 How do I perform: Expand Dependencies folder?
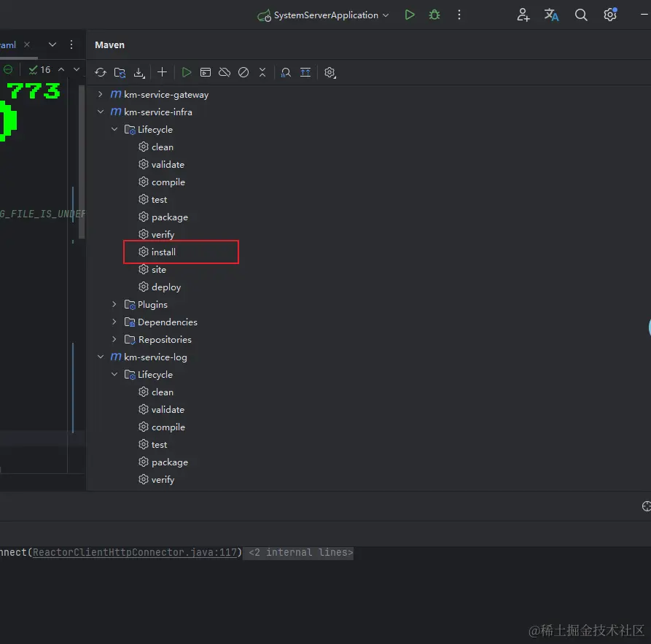coord(114,322)
